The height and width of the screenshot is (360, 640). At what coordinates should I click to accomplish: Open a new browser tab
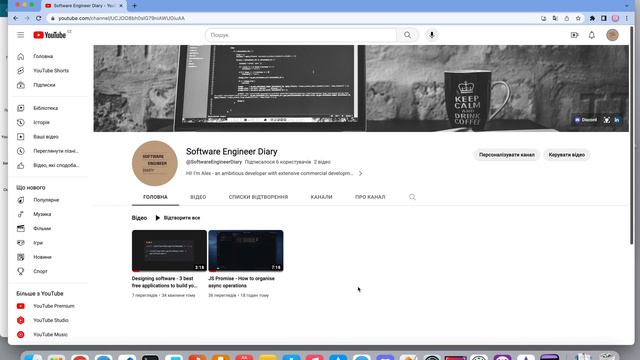pyautogui.click(x=134, y=6)
